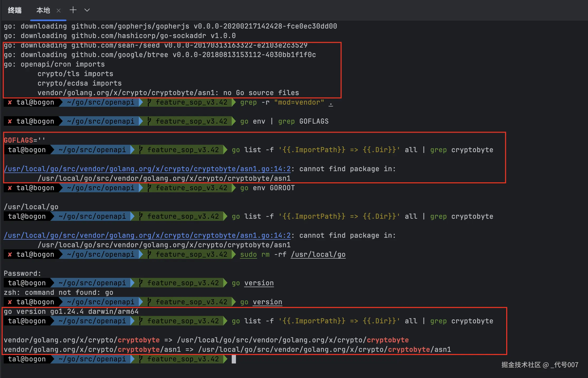Click the underlined /usr/local/go path in the rm command

(318, 254)
